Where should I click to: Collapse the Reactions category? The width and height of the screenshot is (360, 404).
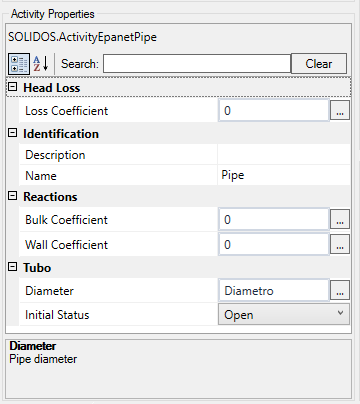tap(12, 196)
